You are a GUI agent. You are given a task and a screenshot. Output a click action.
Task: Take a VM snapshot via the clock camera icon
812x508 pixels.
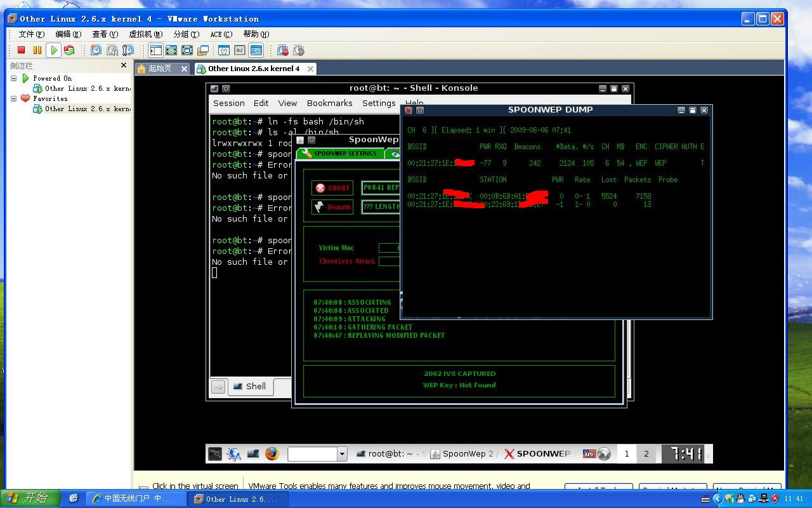point(96,50)
